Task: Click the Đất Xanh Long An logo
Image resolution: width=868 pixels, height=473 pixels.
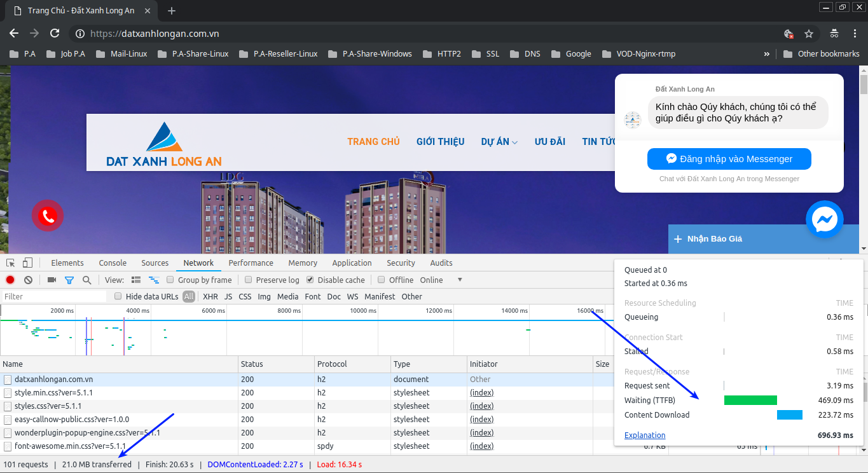Action: pos(164,144)
